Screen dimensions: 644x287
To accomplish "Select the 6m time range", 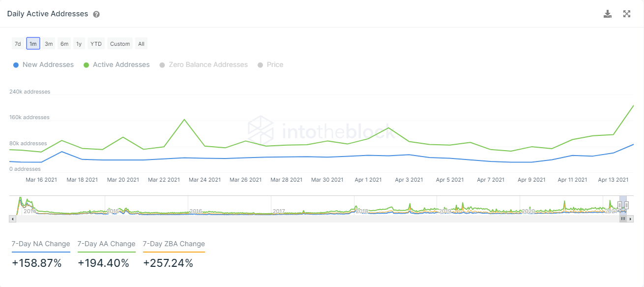I will tap(64, 44).
